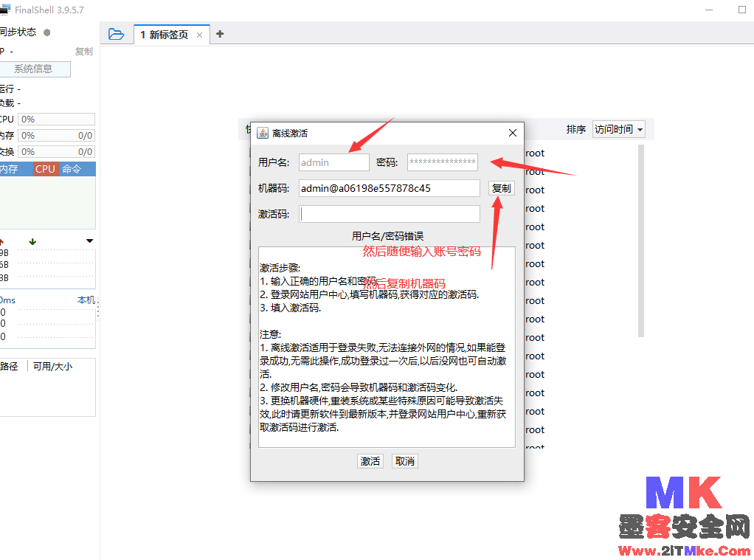Screen dimensions: 754x560
Task: Copy the IP with sidebar 复制
Action: (84, 52)
